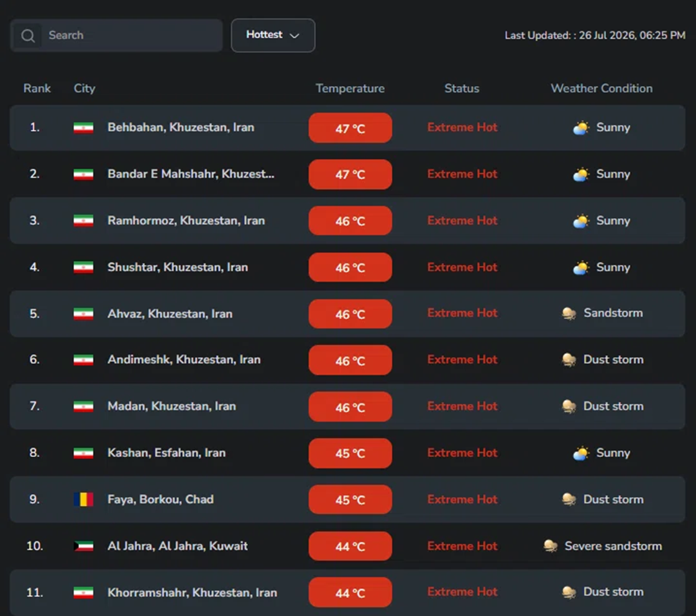Open the Hottest sort dropdown

[x=273, y=35]
